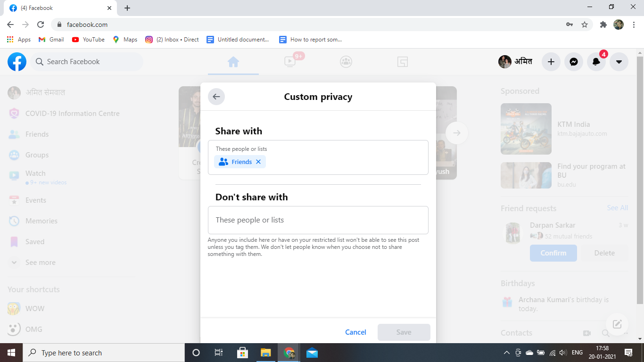Open the Watch tab with 9+ badge
The width and height of the screenshot is (644, 362).
[x=290, y=62]
